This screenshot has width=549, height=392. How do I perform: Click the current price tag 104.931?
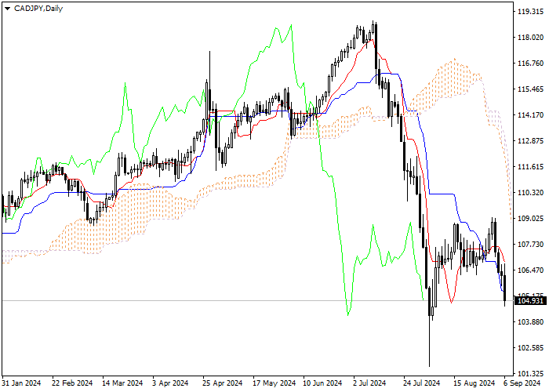coord(530,300)
